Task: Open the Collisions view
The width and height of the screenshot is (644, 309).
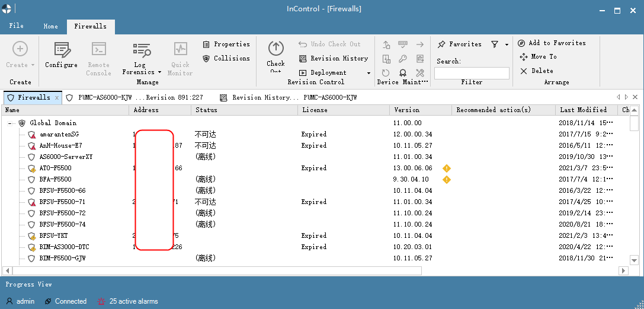Action: coord(226,58)
